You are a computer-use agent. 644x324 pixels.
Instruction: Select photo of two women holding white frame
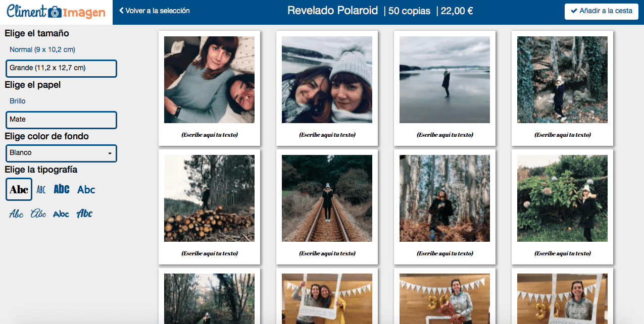click(327, 299)
